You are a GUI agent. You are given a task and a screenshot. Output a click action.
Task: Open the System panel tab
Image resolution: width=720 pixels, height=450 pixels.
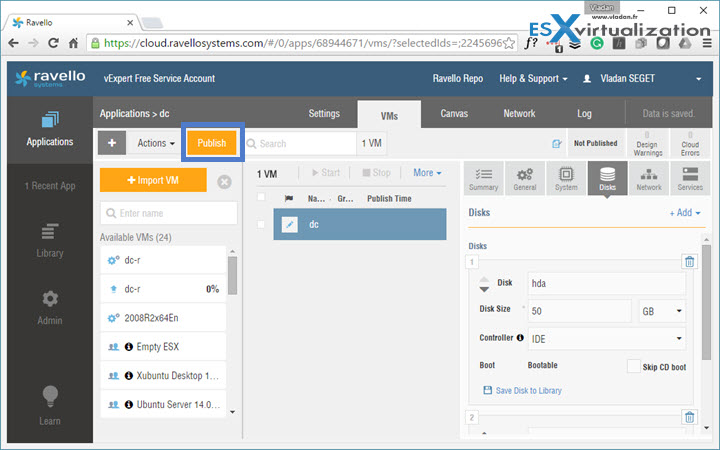566,179
